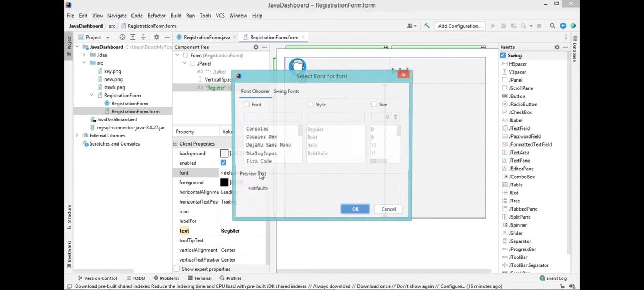
Task: Expand the .idea folder
Action: coord(84,55)
